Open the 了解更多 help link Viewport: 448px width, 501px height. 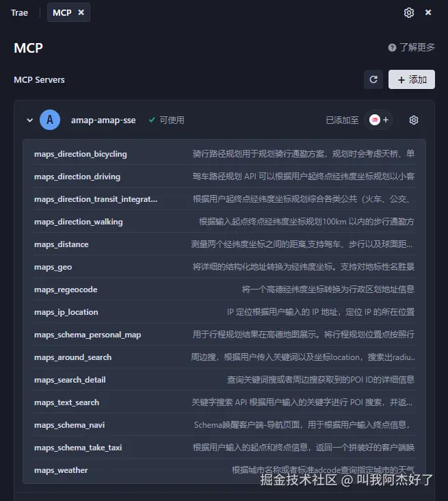[411, 48]
